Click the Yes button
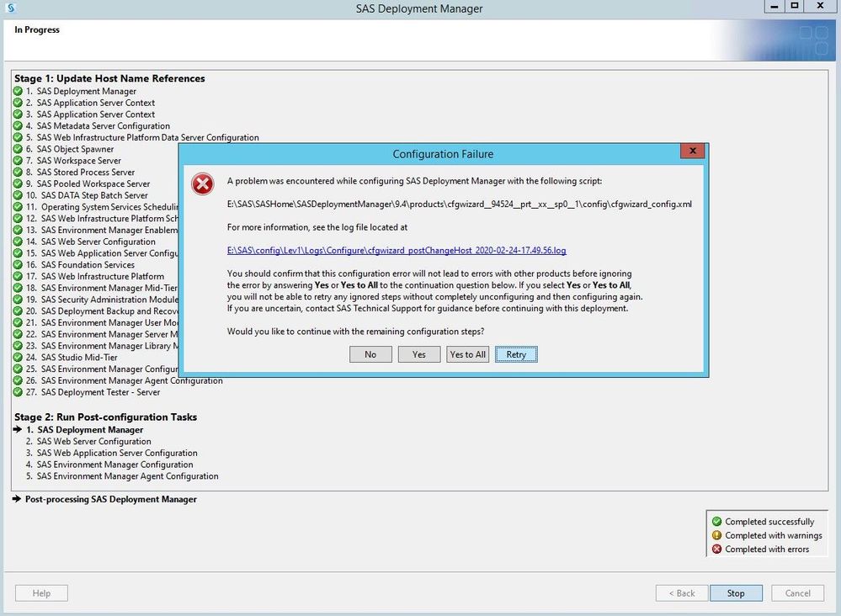 [x=419, y=354]
